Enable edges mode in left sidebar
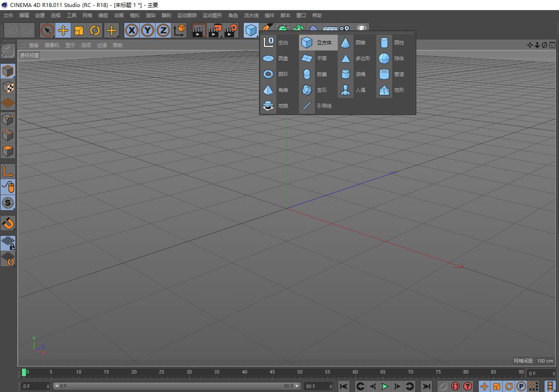 point(8,135)
